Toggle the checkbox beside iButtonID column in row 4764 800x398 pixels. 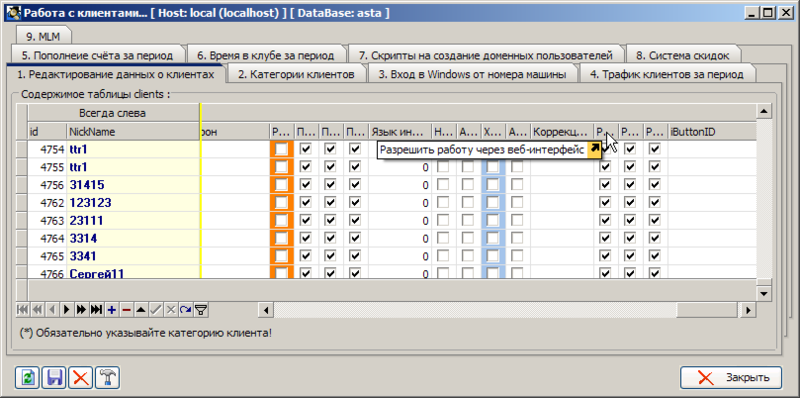pos(655,238)
